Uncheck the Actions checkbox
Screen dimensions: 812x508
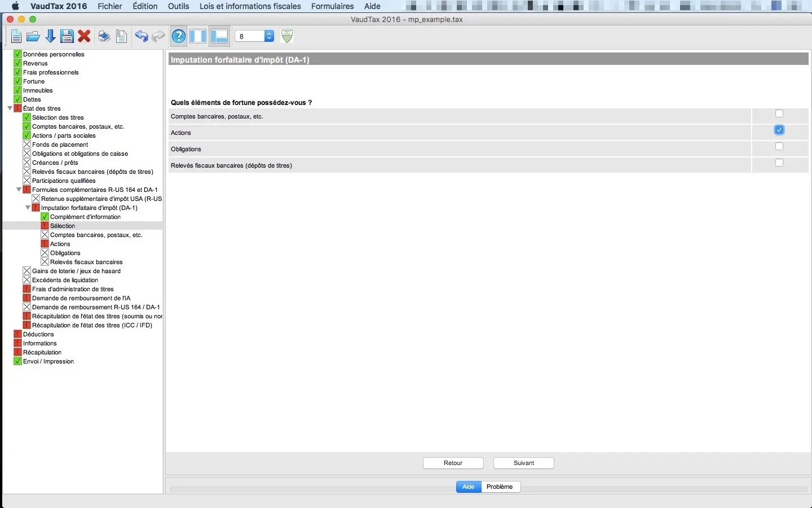[779, 130]
